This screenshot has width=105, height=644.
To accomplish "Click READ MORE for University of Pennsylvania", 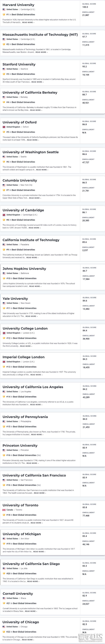I will pos(37,435).
